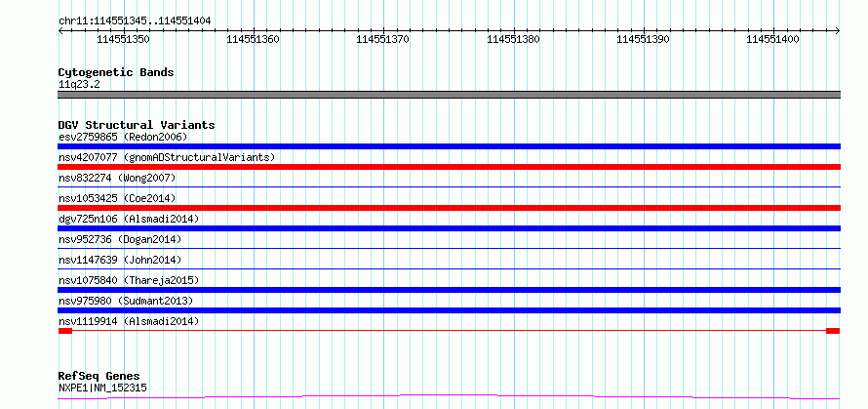Click ruler position label 114551370

[383, 39]
